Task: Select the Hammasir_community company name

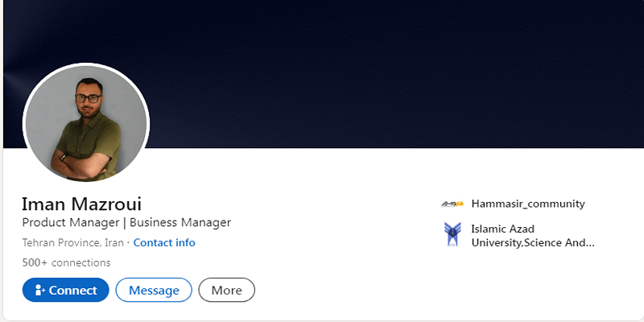Action: point(528,204)
